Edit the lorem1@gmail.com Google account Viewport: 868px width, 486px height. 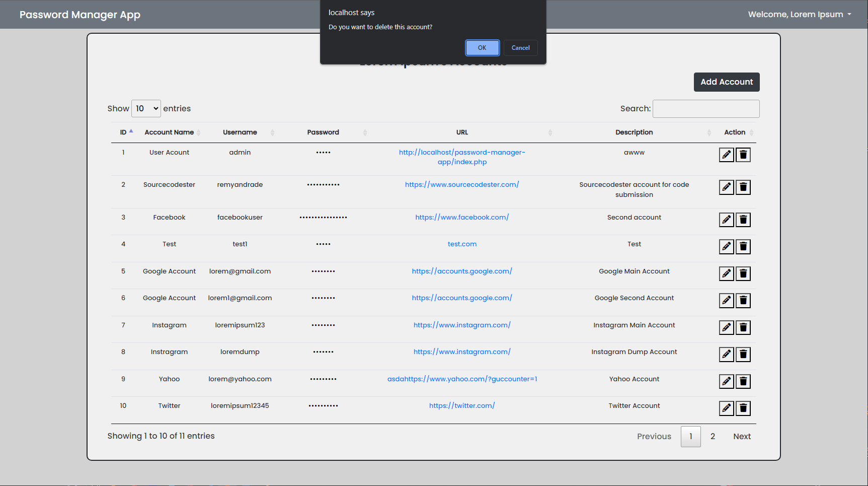tap(726, 300)
